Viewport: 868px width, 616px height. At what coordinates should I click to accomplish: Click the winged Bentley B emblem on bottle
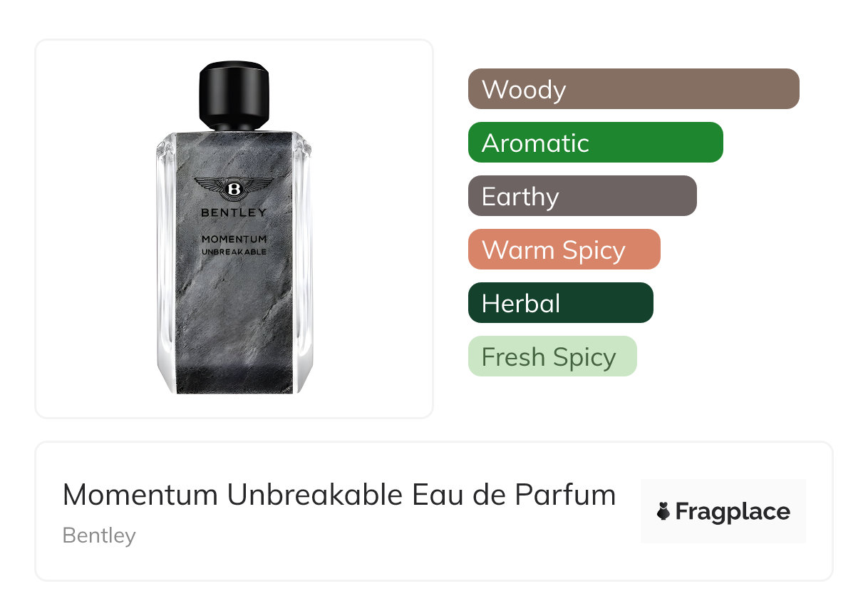pyautogui.click(x=234, y=190)
